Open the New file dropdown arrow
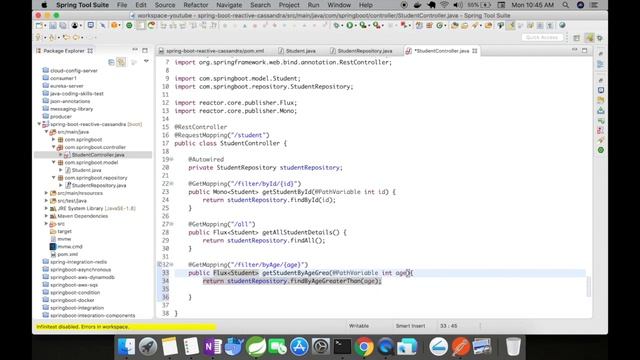The height and width of the screenshot is (360, 640). click(44, 26)
